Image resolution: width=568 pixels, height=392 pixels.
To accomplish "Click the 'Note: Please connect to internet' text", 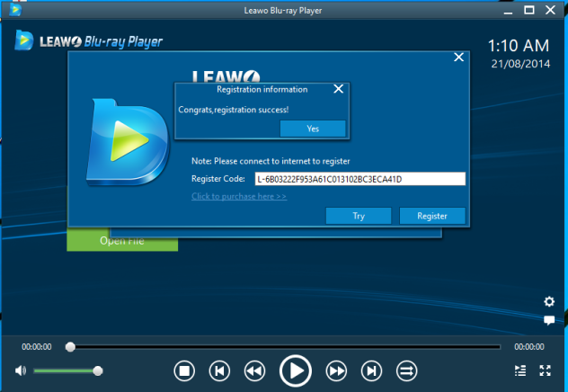I will click(271, 161).
